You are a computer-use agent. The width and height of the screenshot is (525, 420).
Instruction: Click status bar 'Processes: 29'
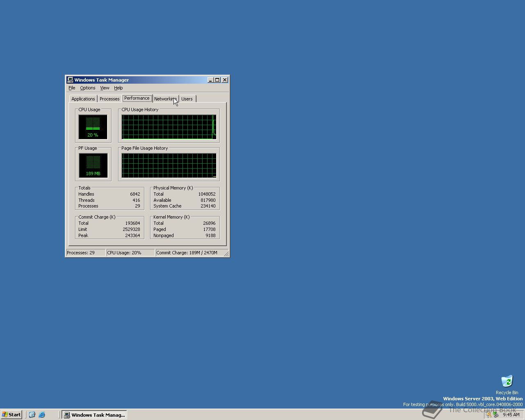86,253
